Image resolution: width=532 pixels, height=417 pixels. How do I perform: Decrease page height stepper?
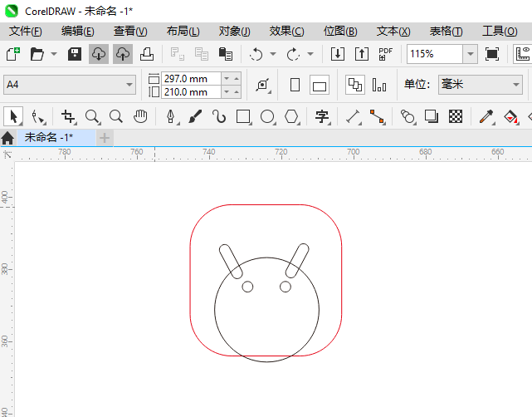pos(227,92)
